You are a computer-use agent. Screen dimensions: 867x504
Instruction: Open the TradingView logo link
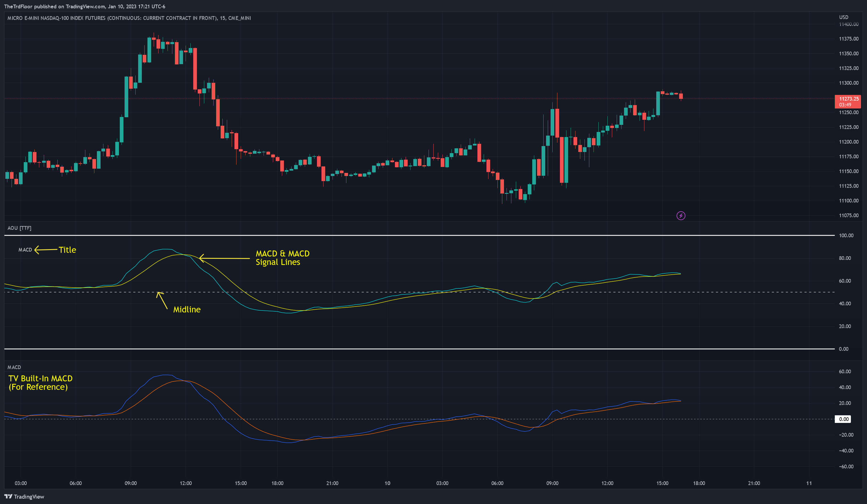click(x=24, y=496)
